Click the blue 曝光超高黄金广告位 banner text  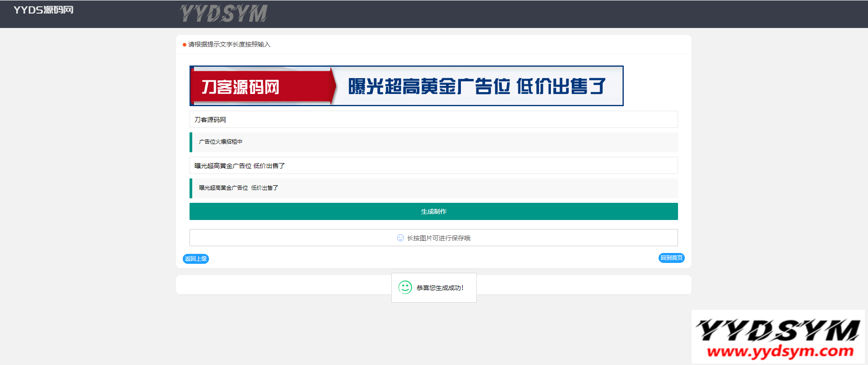click(x=477, y=86)
